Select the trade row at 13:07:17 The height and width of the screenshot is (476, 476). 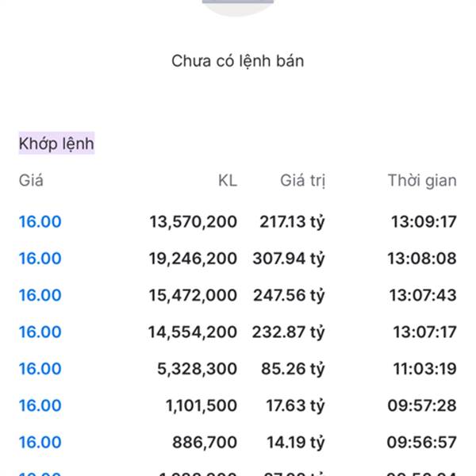(238, 332)
